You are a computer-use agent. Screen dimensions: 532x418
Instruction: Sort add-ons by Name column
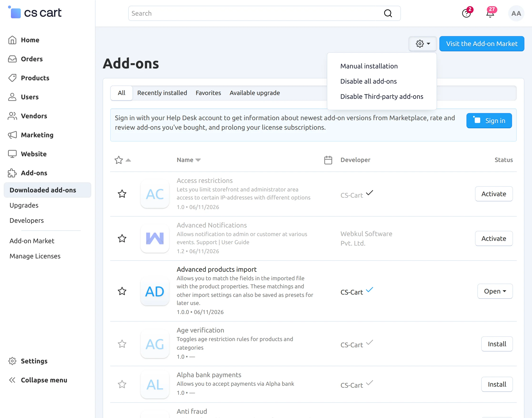(188, 160)
